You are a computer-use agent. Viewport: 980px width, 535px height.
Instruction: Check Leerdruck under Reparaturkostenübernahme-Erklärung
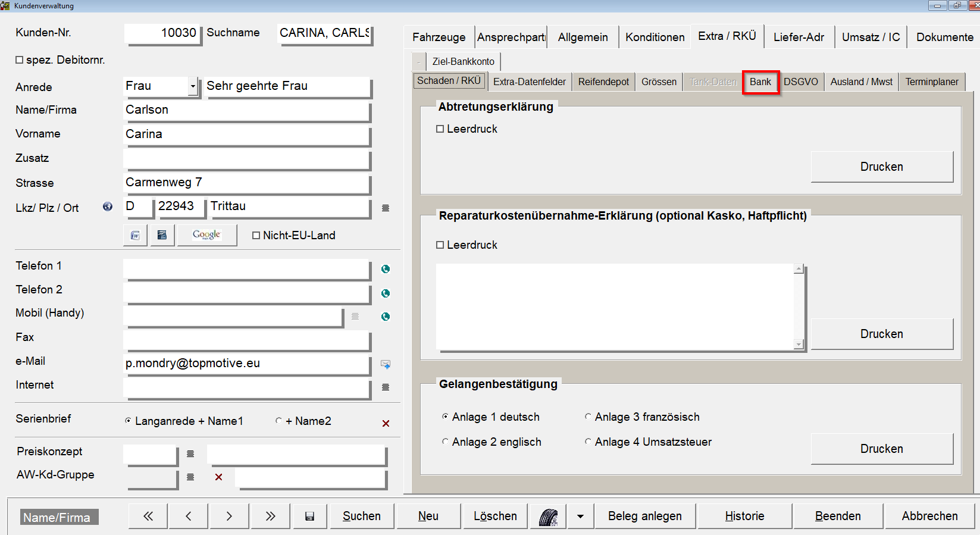pos(440,245)
